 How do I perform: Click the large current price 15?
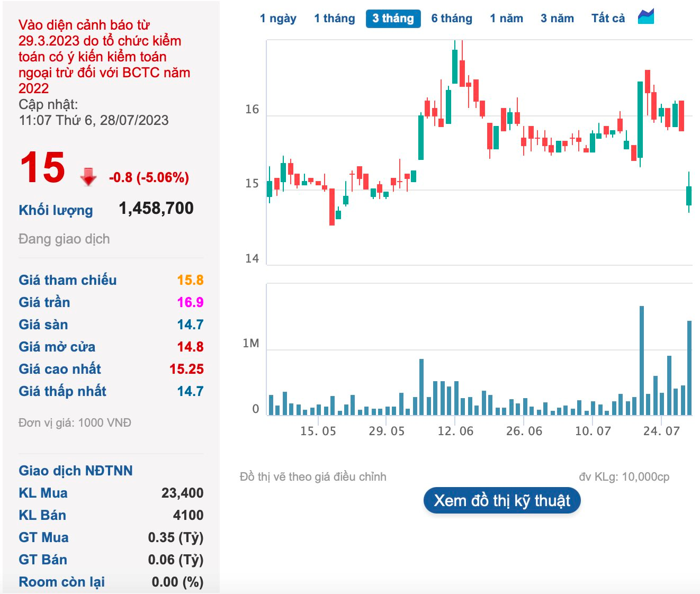coord(42,167)
